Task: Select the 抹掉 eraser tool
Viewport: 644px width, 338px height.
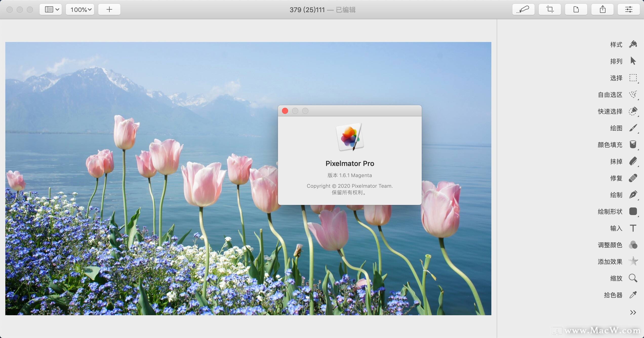Action: click(633, 161)
